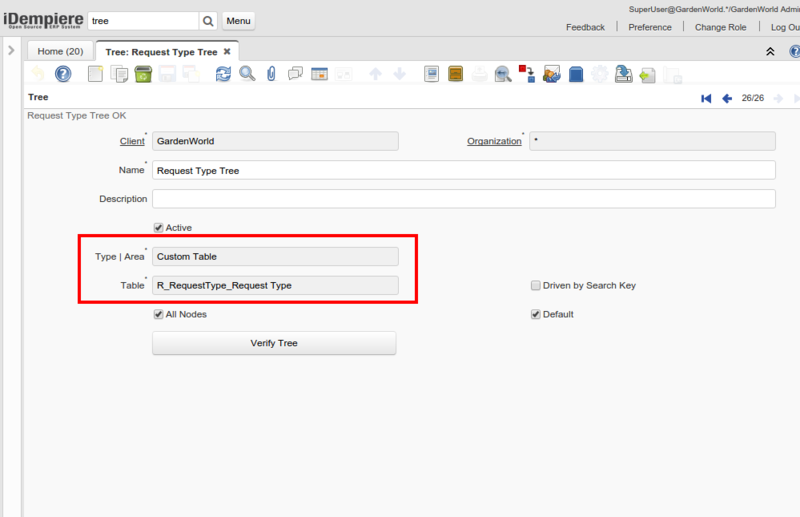Enable Driven by Search Key checkbox
The height and width of the screenshot is (517, 800).
pyautogui.click(x=536, y=285)
